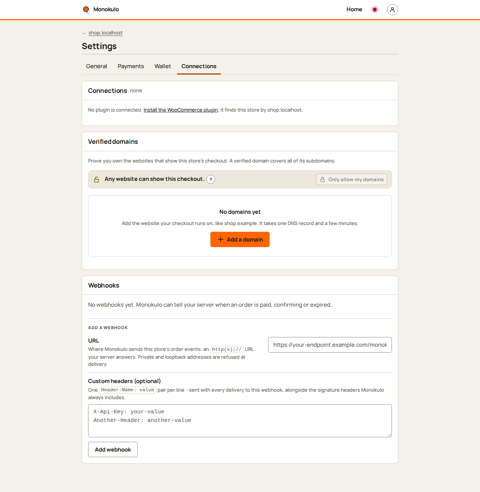Click 'Any website can show this checkout' text
This screenshot has width=480, height=492.
coord(154,179)
